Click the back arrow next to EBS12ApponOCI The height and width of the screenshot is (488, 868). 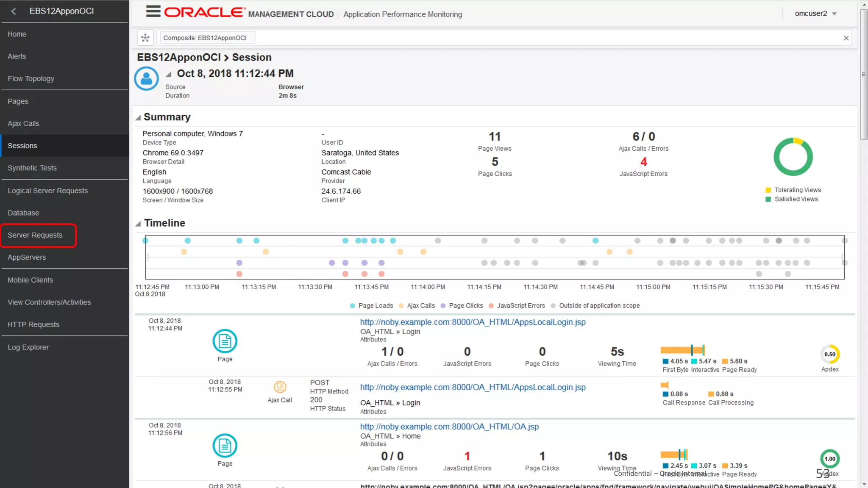[x=13, y=11]
